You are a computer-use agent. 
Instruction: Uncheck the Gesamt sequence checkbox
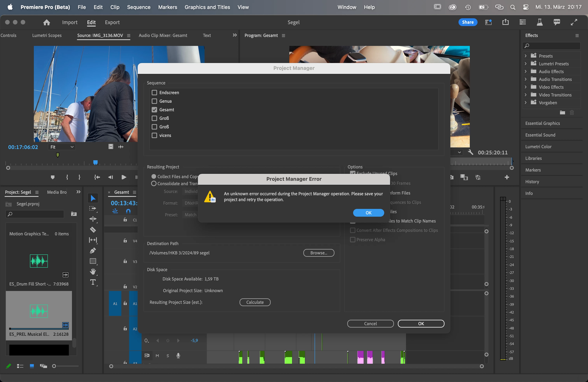(x=154, y=110)
